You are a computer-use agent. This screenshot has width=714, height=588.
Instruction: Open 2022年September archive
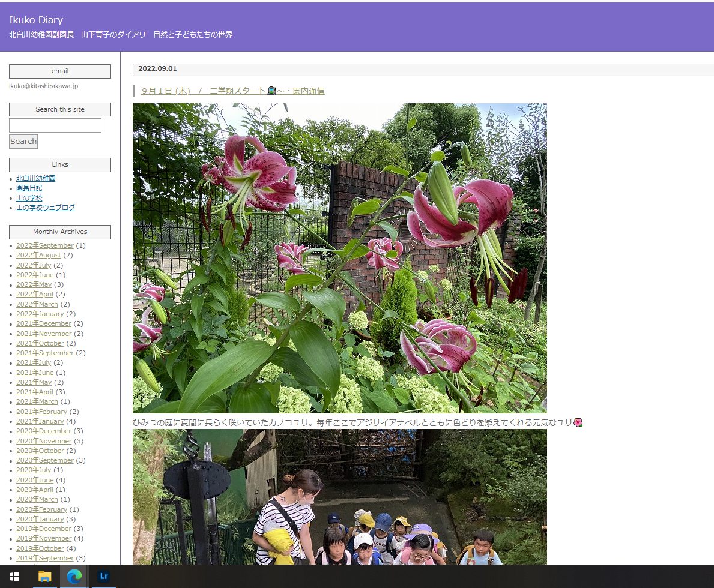(x=45, y=245)
